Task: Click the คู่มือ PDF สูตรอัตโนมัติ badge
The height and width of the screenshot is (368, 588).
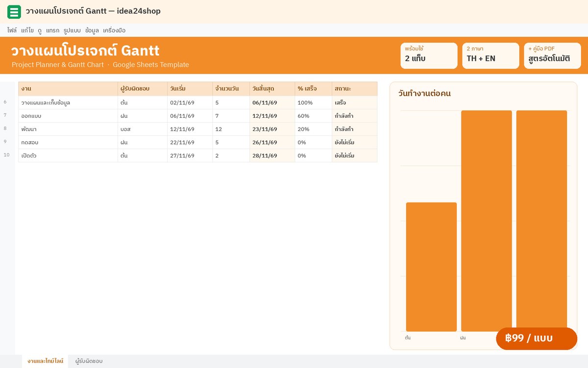Action: coord(552,55)
